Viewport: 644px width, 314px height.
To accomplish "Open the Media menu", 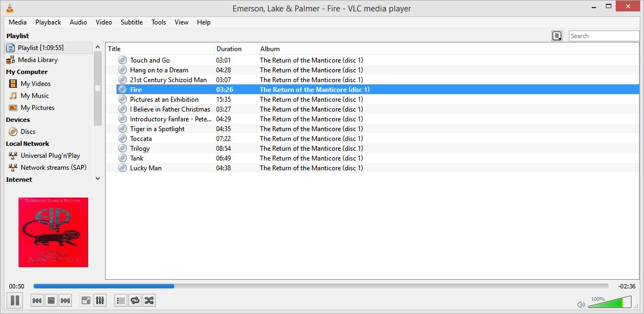I will pyautogui.click(x=17, y=22).
